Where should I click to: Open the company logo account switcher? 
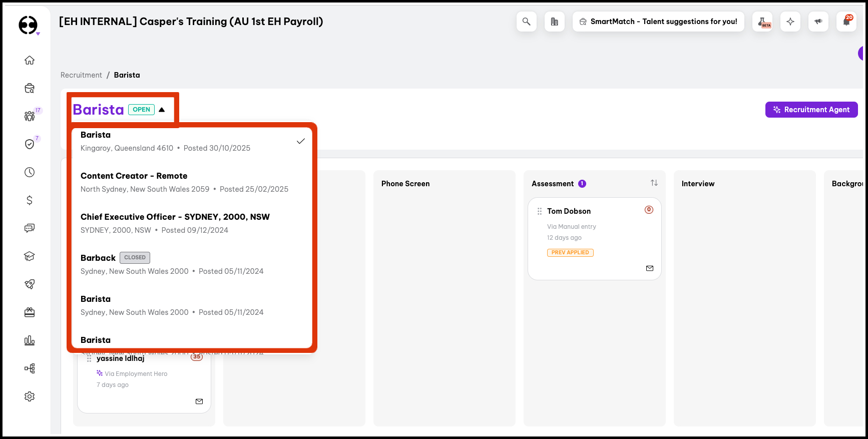tap(29, 25)
